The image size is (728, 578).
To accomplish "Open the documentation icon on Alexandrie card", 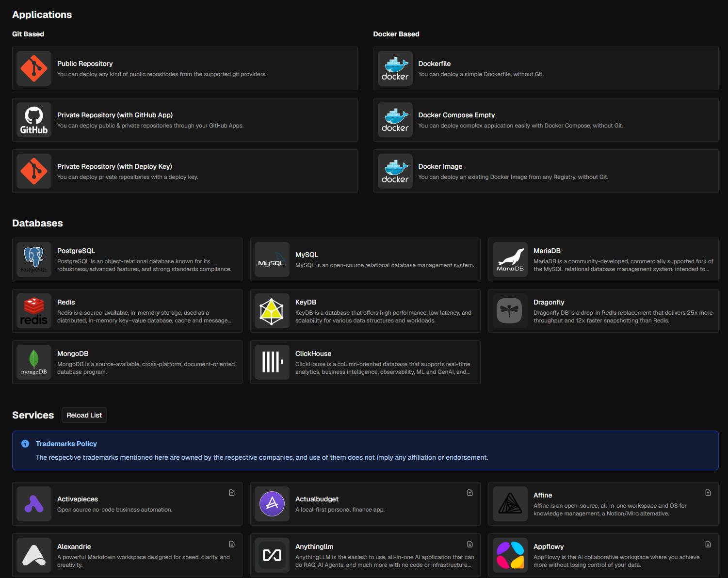I will 232,544.
